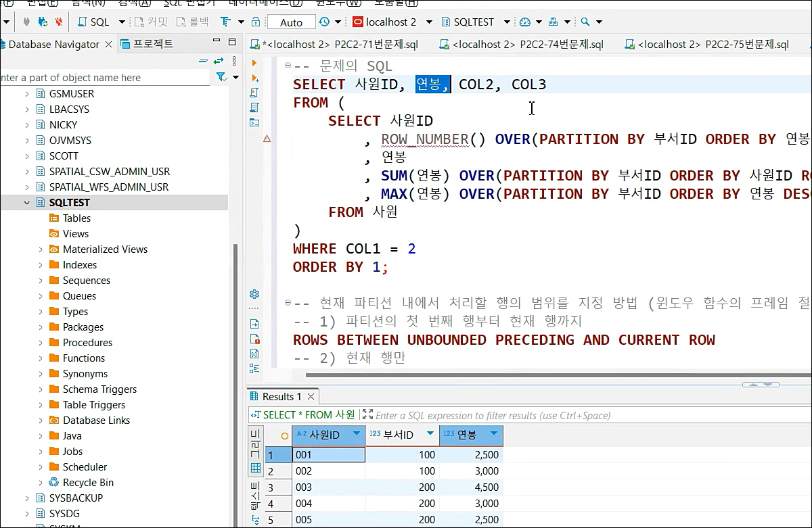Click the 롤백 rollback button
Screen dimensions: 812x528
[191, 22]
